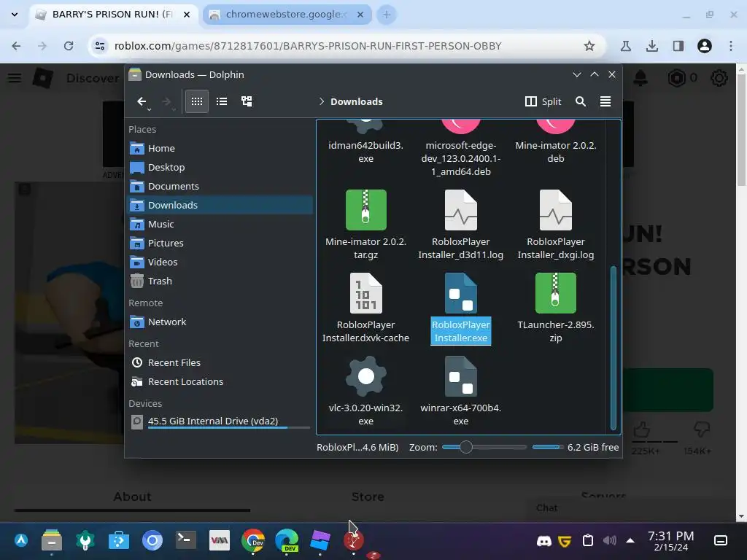
Task: Open Discord from system tray
Action: click(543, 541)
